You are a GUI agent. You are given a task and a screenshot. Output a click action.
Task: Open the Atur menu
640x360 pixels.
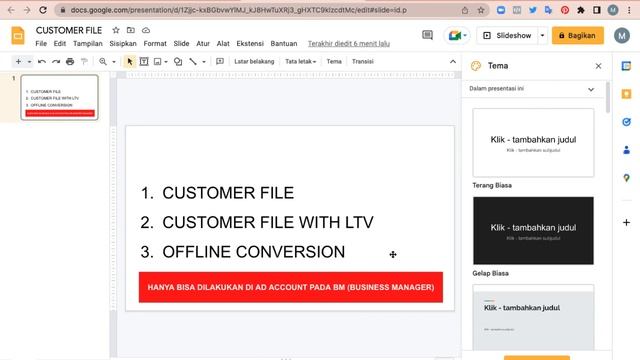[203, 44]
